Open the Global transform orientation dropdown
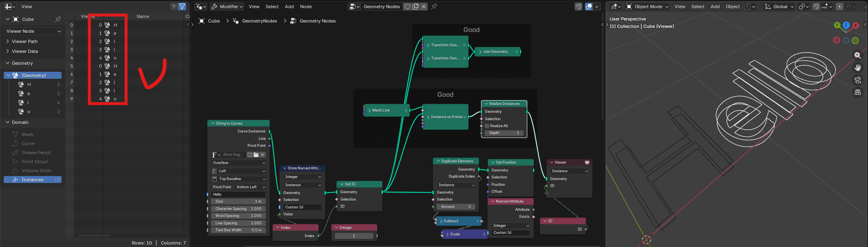 779,7
